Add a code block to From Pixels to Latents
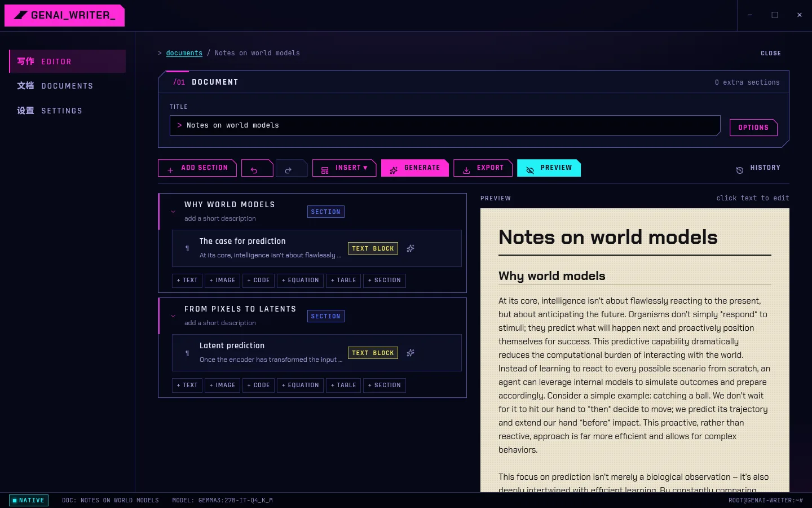 point(258,386)
